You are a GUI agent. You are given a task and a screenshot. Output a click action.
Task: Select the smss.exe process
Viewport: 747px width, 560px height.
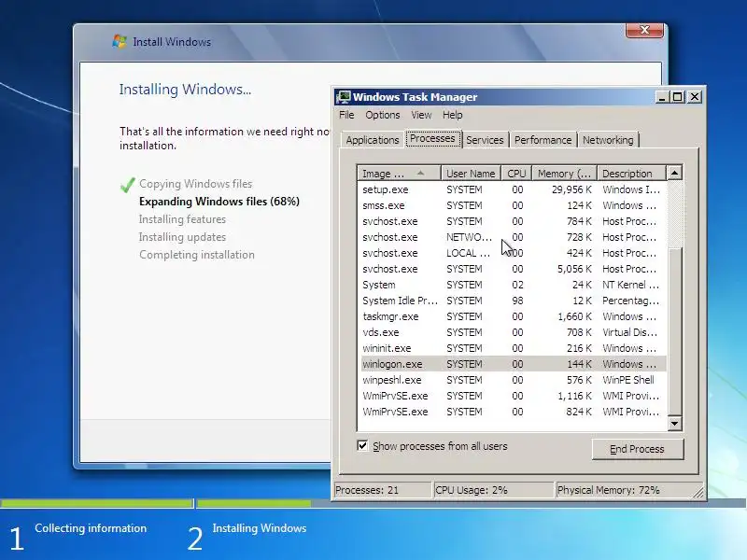(x=512, y=205)
